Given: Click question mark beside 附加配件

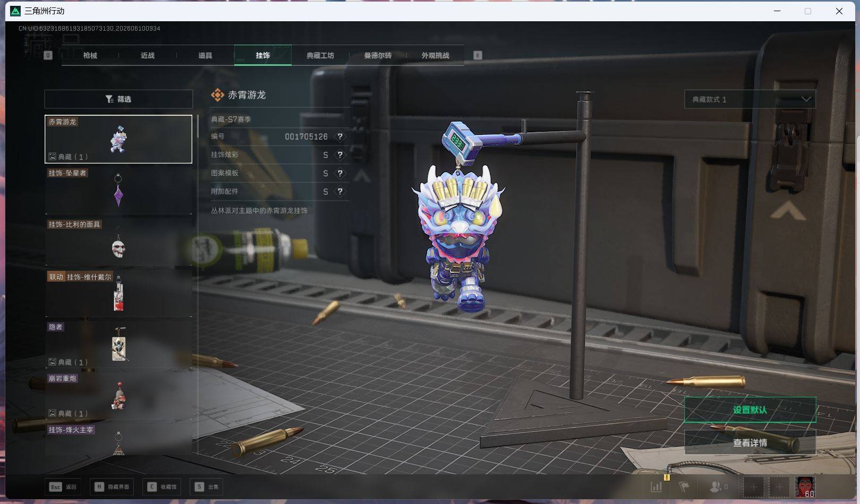Looking at the screenshot, I should pos(340,192).
